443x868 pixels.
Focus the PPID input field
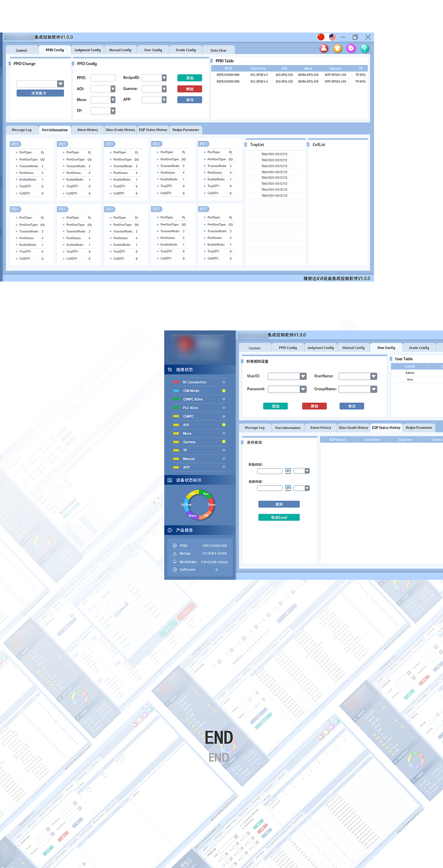(x=103, y=78)
